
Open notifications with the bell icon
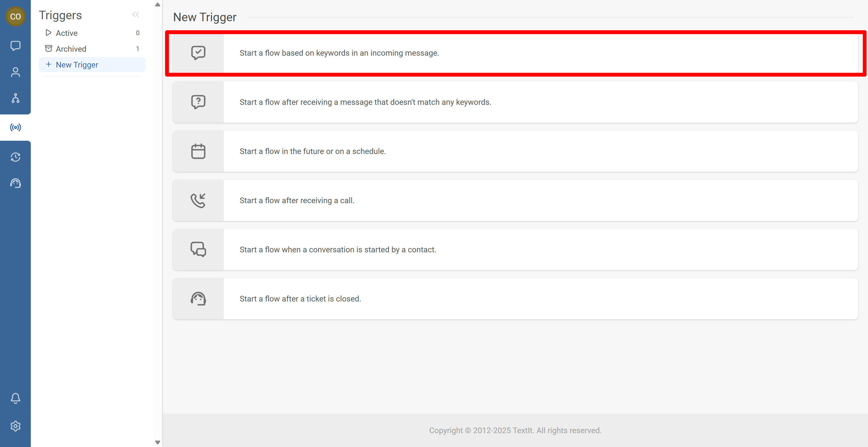pos(15,398)
